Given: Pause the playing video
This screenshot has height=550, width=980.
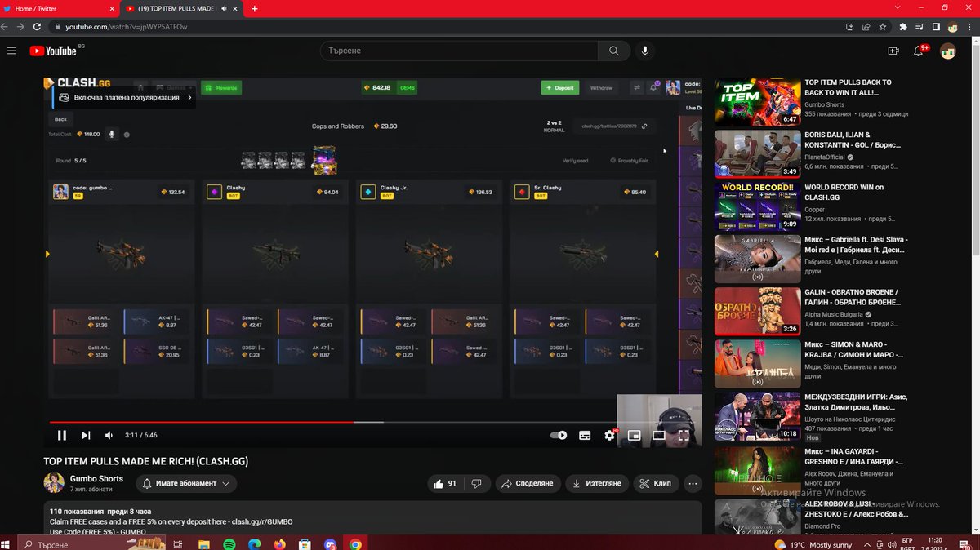Looking at the screenshot, I should (61, 436).
